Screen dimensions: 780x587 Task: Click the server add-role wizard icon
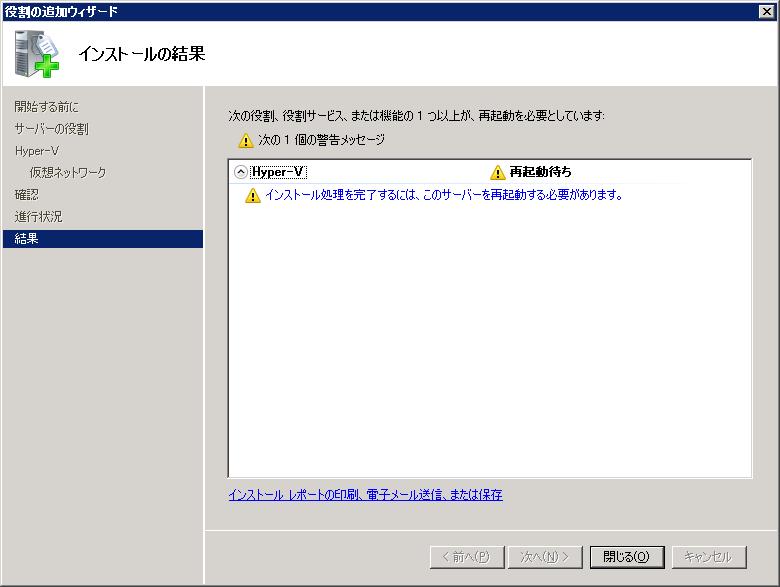36,54
